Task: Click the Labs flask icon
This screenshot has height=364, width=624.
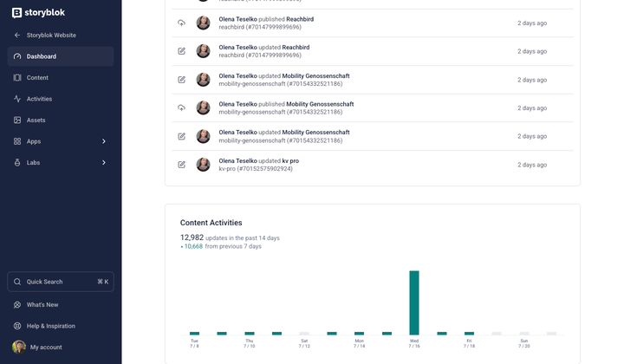Action: (17, 163)
